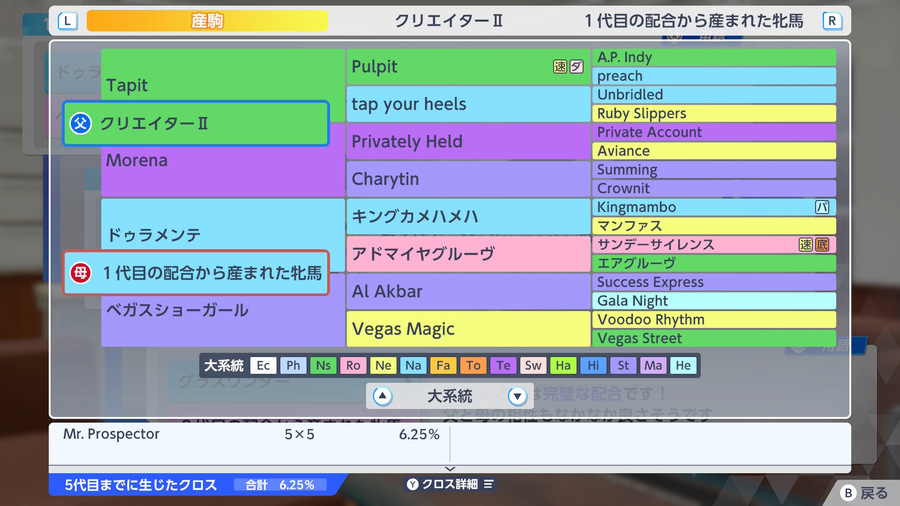Select the Na lineage swatch
The width and height of the screenshot is (900, 506).
click(413, 365)
